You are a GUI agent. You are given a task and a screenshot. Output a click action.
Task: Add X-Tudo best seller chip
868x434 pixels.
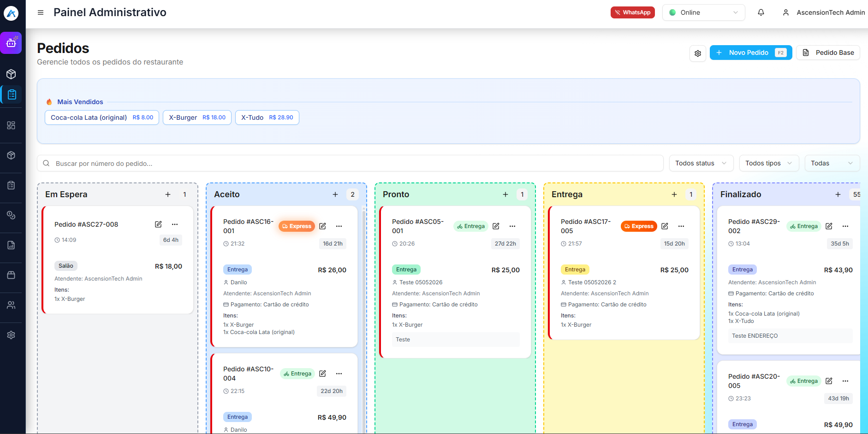pyautogui.click(x=267, y=117)
